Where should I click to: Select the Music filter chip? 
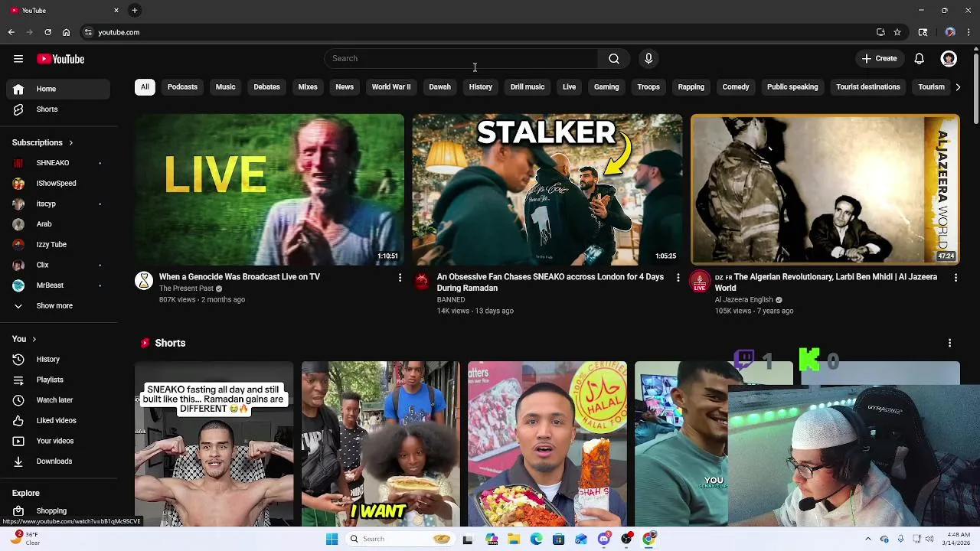pos(225,86)
